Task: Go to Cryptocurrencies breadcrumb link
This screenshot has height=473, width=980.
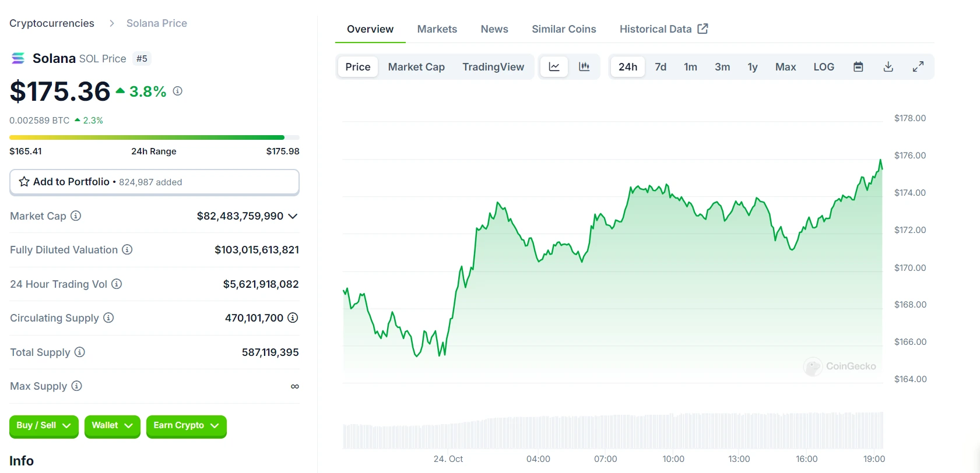Action: (52, 23)
